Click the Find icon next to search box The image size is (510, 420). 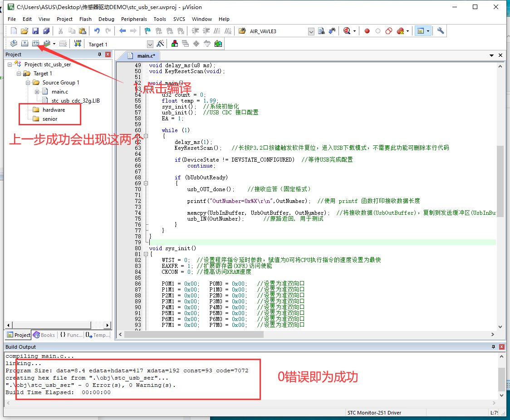(x=321, y=31)
